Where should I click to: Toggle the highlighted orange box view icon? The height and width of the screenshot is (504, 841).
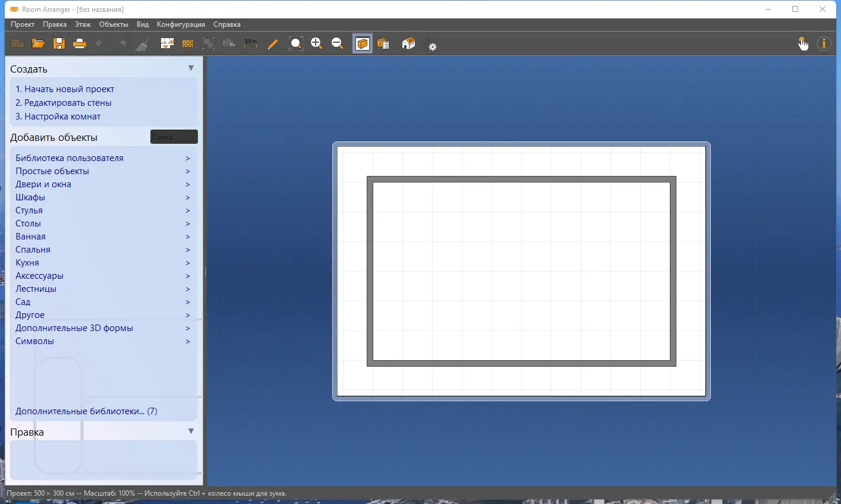(x=363, y=44)
